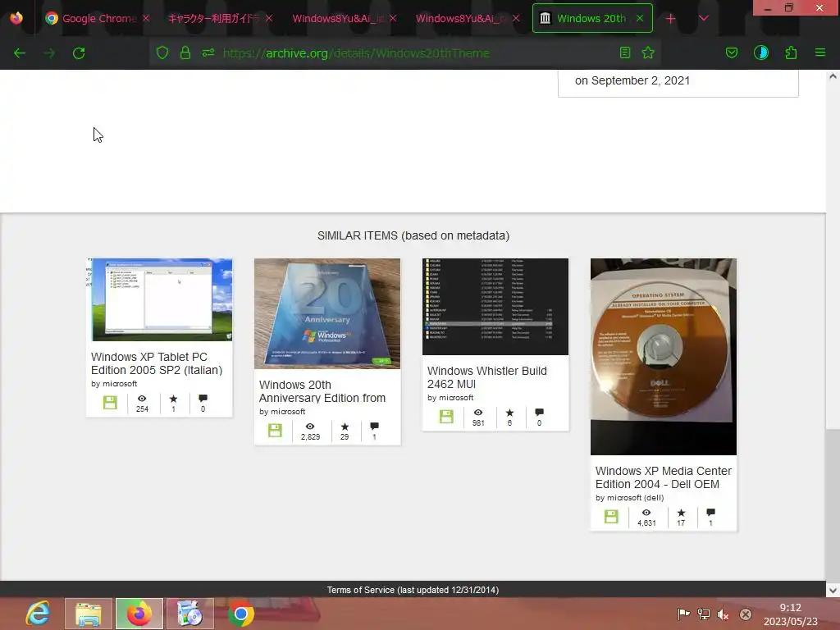
Task: Click the forward navigation arrow
Action: (x=49, y=53)
